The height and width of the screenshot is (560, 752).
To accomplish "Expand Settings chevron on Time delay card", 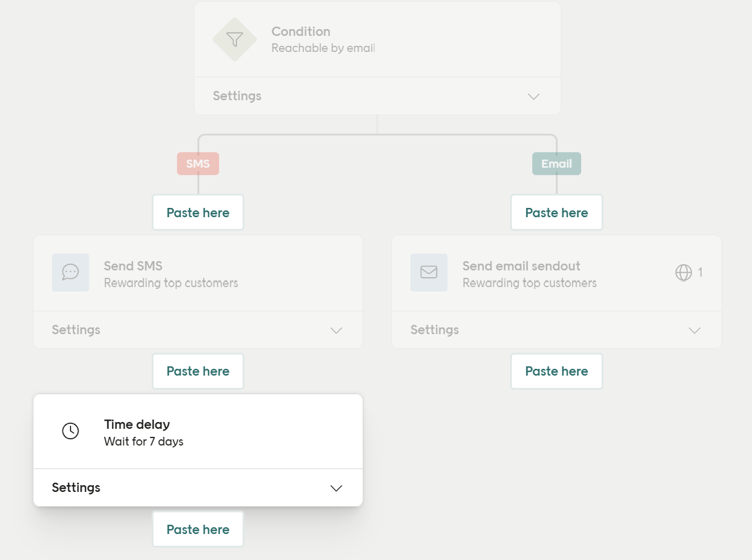I will (336, 488).
